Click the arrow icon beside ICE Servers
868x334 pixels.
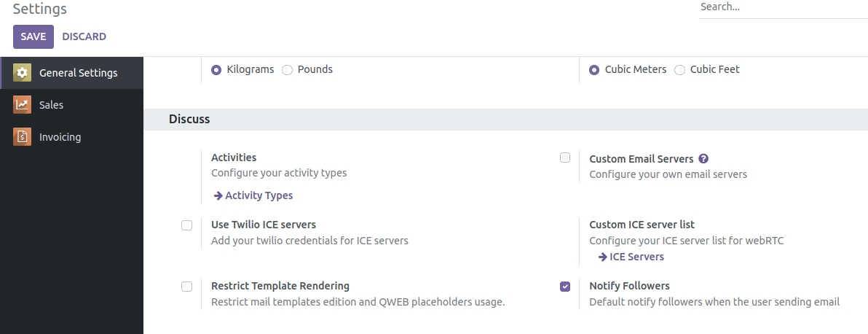(x=602, y=257)
